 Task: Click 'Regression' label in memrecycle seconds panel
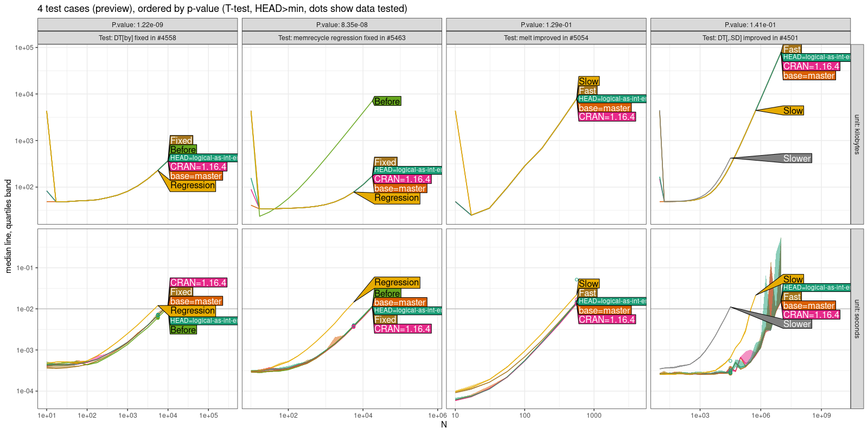[397, 283]
